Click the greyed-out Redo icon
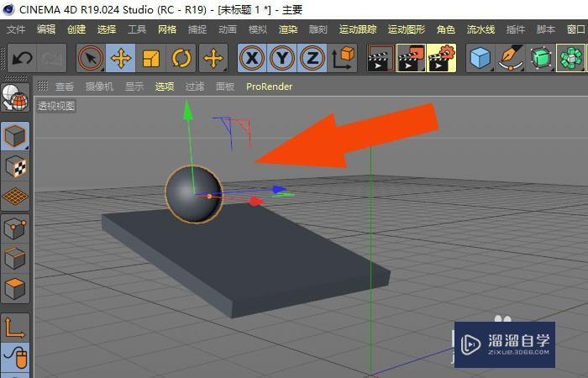The height and width of the screenshot is (378, 588). [52, 59]
